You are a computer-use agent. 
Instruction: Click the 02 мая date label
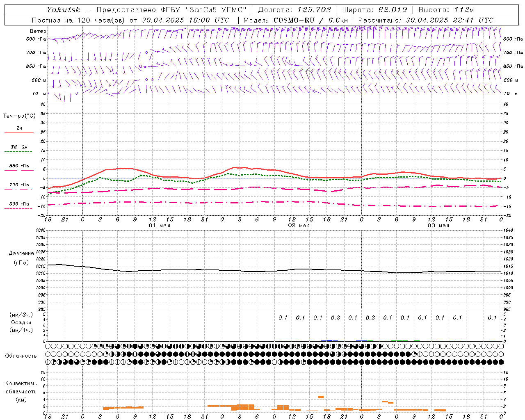(299, 226)
